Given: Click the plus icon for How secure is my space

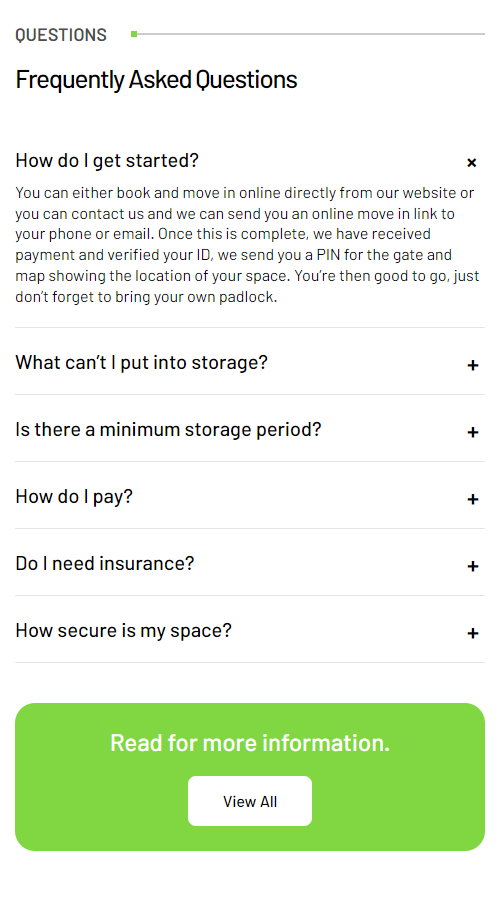Looking at the screenshot, I should (x=472, y=633).
